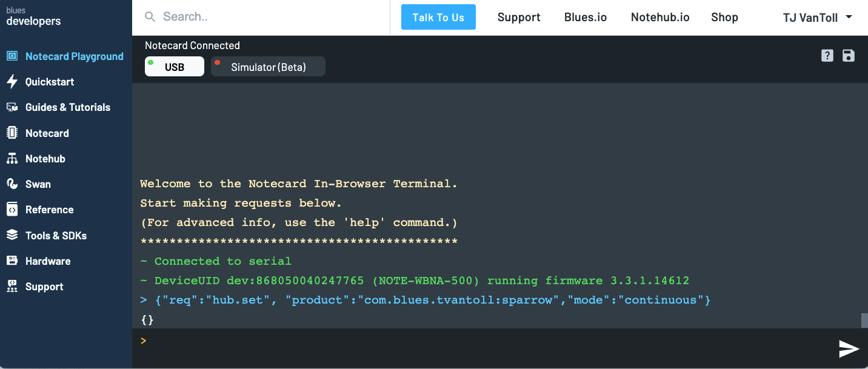Visit the Blues.io link

pyautogui.click(x=586, y=17)
